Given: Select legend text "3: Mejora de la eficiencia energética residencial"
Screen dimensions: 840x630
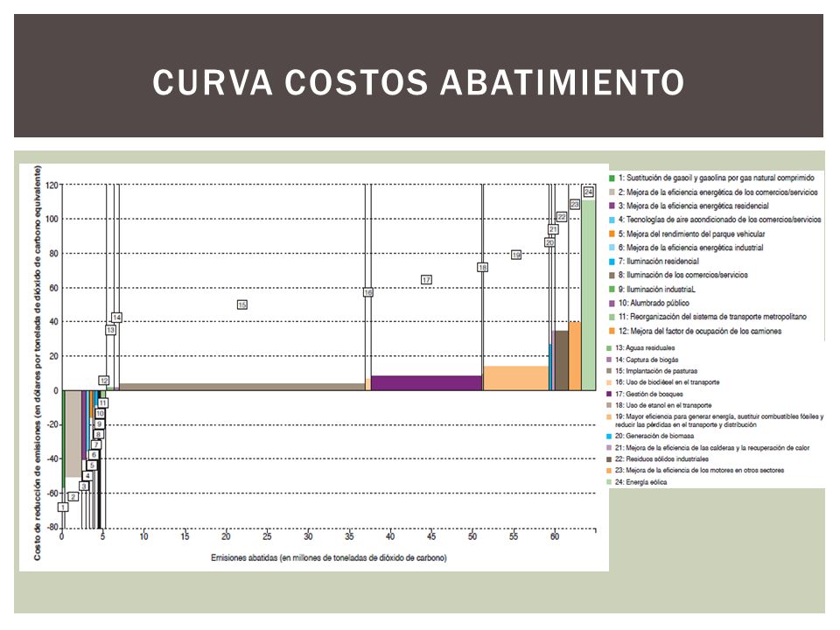Looking at the screenshot, I should point(693,206).
